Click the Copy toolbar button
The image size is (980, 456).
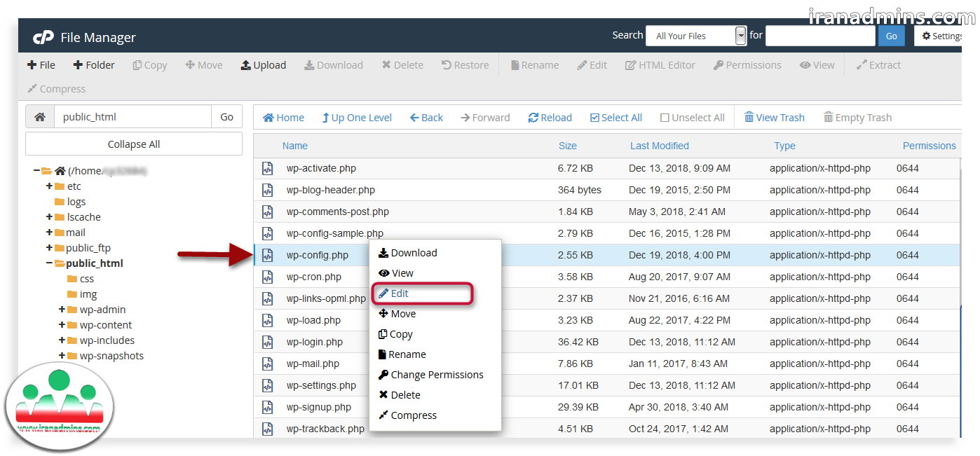pyautogui.click(x=150, y=65)
